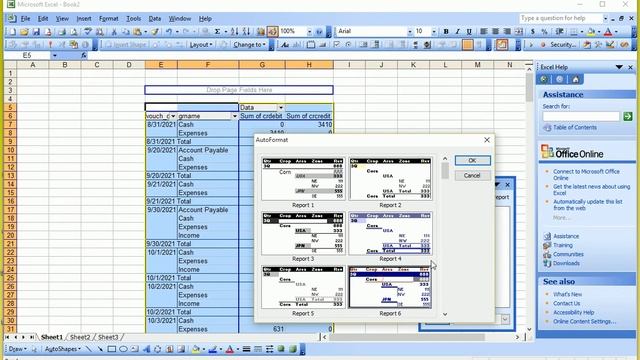The image size is (640, 360).
Task: Switch to the Sheet3 tab
Action: [x=108, y=337]
